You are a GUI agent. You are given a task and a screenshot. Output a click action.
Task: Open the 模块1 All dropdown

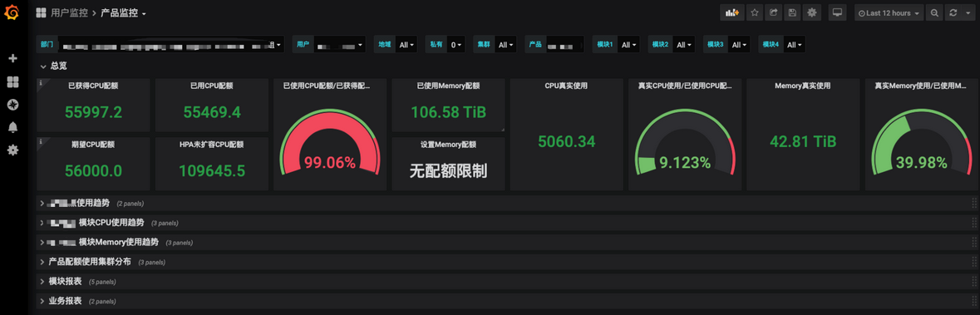(628, 44)
